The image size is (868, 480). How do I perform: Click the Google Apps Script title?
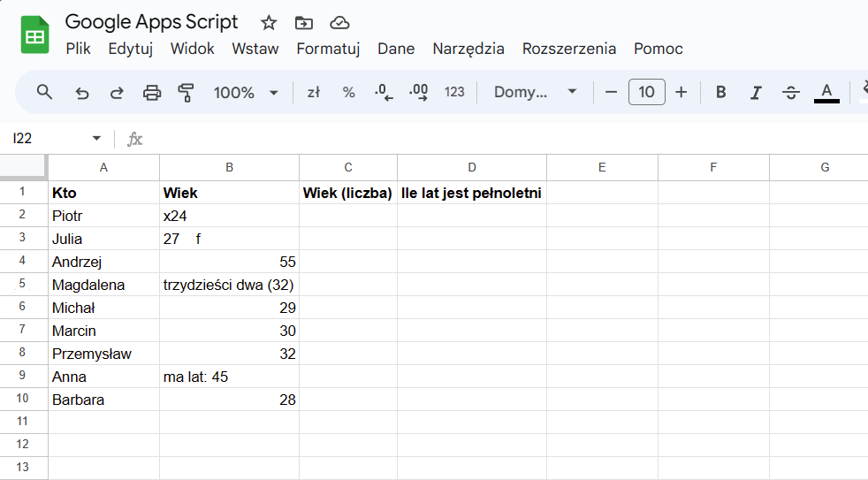151,21
